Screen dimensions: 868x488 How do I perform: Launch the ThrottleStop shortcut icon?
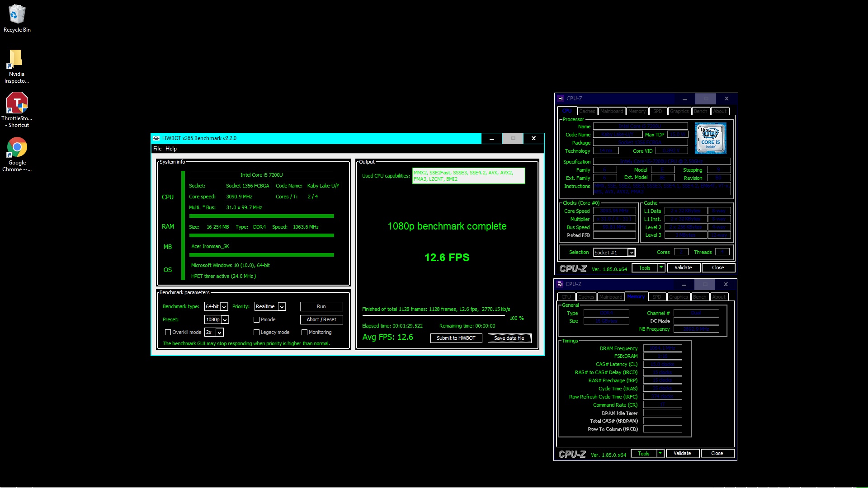17,110
